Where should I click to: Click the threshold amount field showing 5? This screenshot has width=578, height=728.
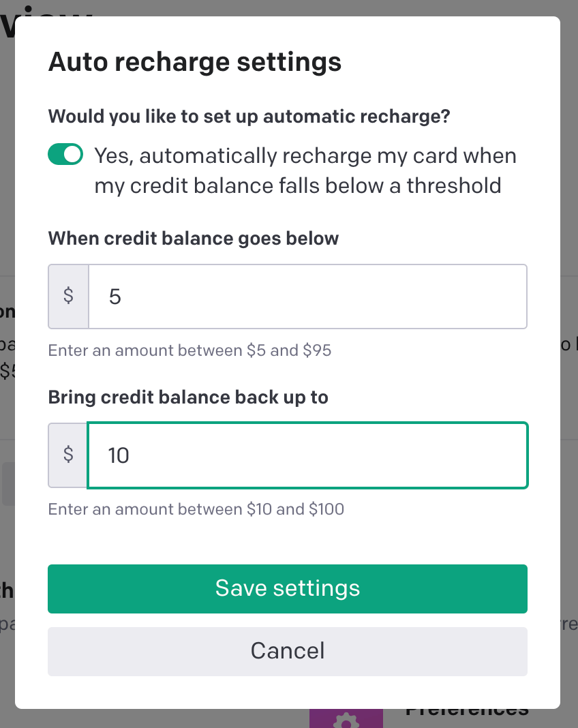(x=307, y=297)
